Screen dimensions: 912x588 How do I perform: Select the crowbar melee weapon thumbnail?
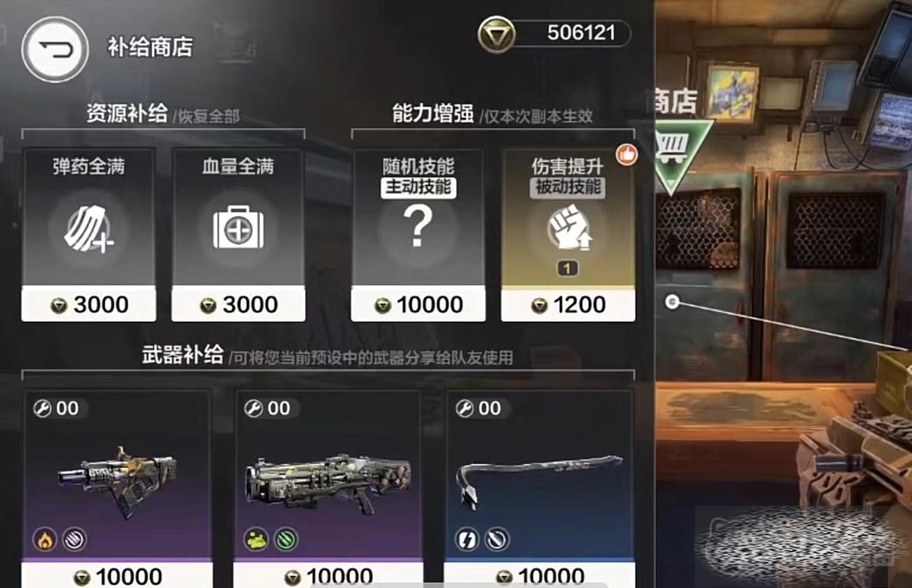pyautogui.click(x=539, y=479)
